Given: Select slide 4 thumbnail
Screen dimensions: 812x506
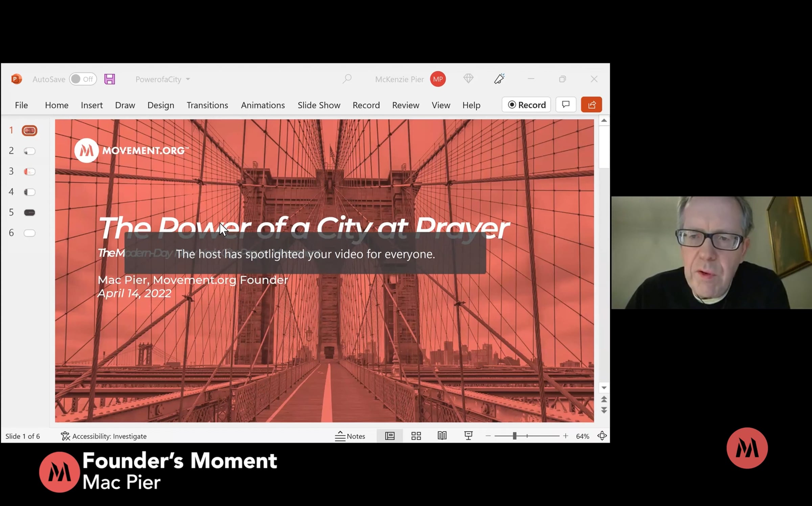Looking at the screenshot, I should click(x=29, y=192).
